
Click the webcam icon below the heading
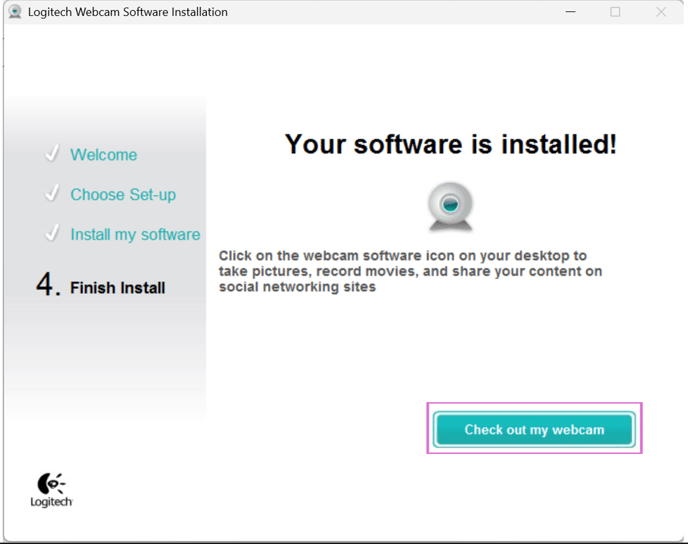pyautogui.click(x=450, y=206)
